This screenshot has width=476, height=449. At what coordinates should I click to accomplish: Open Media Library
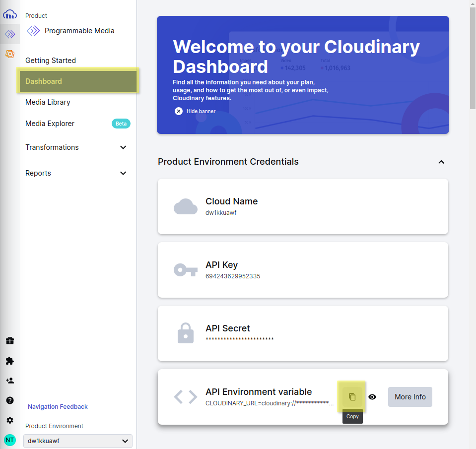48,102
